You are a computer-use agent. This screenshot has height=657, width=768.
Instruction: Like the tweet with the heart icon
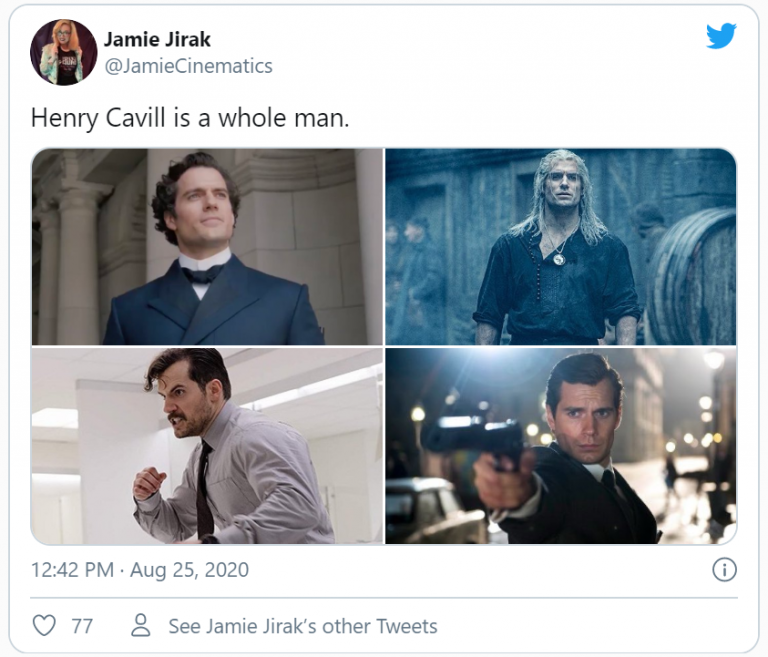(x=44, y=626)
